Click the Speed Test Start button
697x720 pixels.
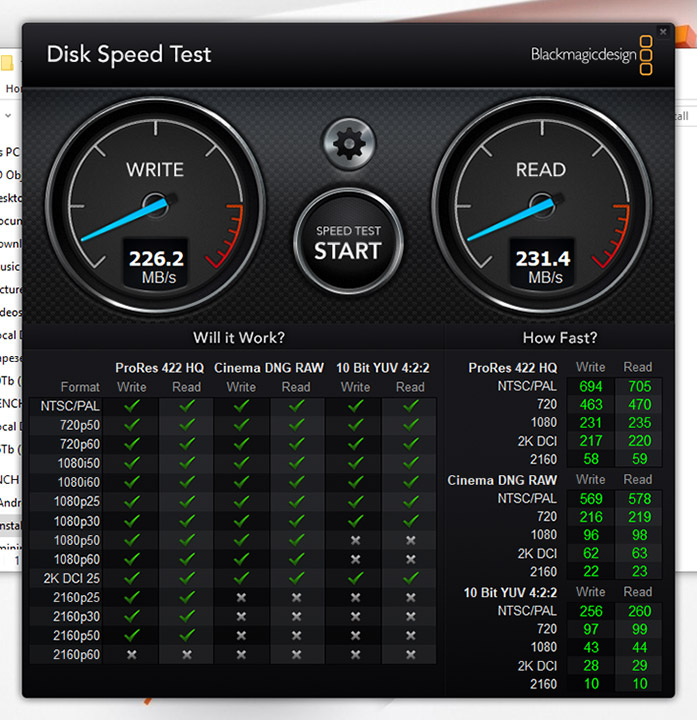[348, 242]
